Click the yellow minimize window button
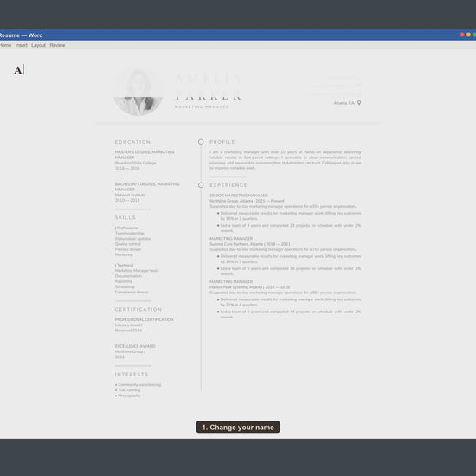This screenshot has width=476, height=476. [468, 35]
